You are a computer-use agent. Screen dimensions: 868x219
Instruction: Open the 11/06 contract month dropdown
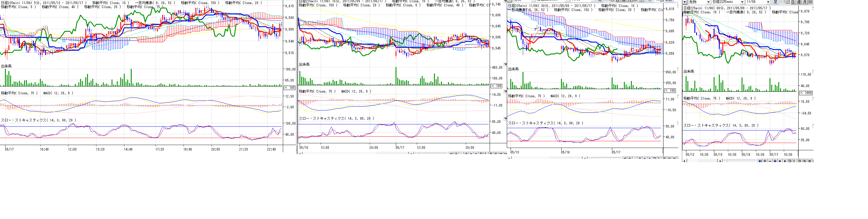768,2
